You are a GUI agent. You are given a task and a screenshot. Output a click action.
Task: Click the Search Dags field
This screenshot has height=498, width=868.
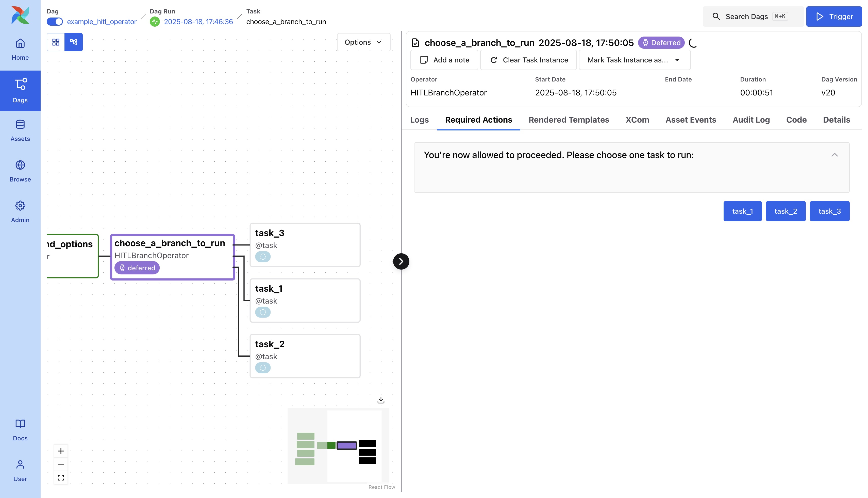[x=753, y=16]
